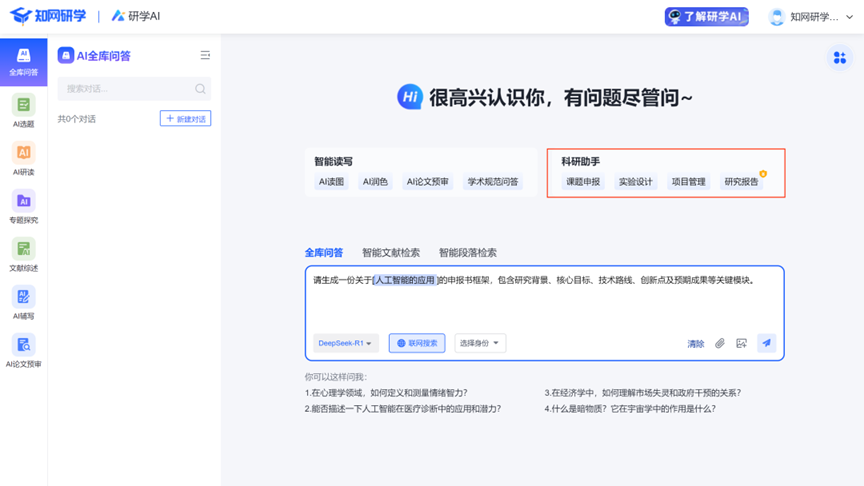This screenshot has height=486, width=864.
Task: Click the 课题申报 button
Action: click(583, 182)
